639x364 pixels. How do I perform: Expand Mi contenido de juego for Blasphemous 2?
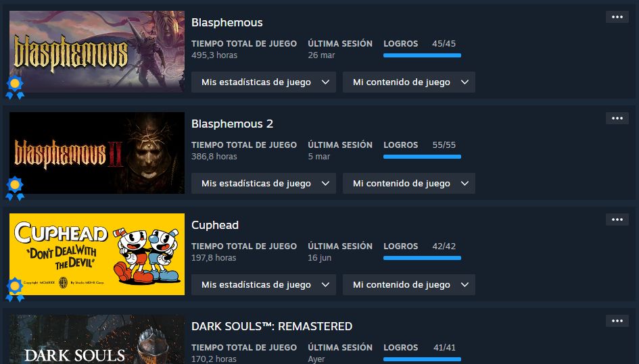(408, 184)
